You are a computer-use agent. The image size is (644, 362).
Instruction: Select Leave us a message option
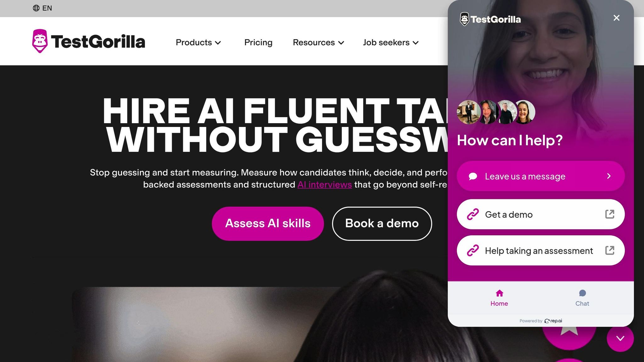coord(541,176)
